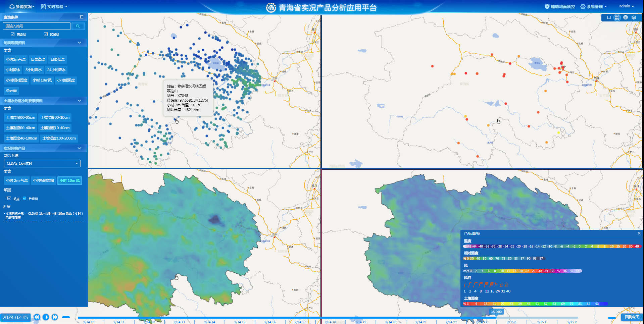Select 小时能见度 element

click(66, 80)
